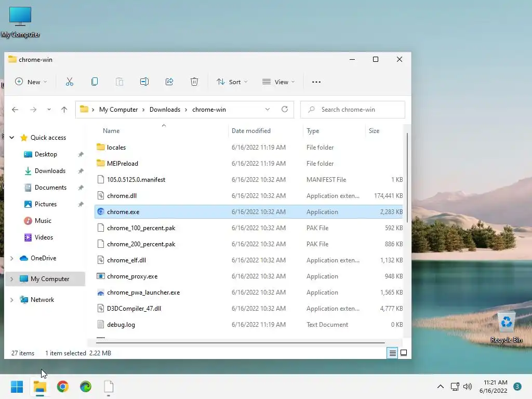Click the Cut scissors icon
Screen dimensions: 532x399
[70, 82]
